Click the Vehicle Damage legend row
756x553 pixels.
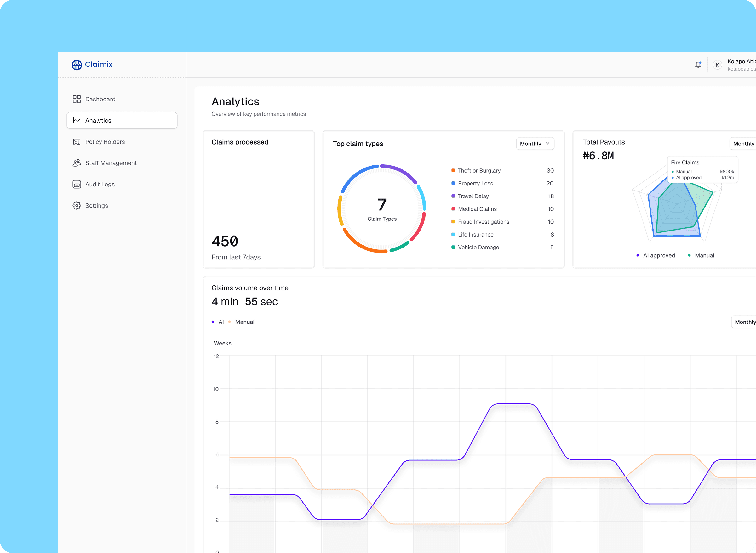[478, 248]
